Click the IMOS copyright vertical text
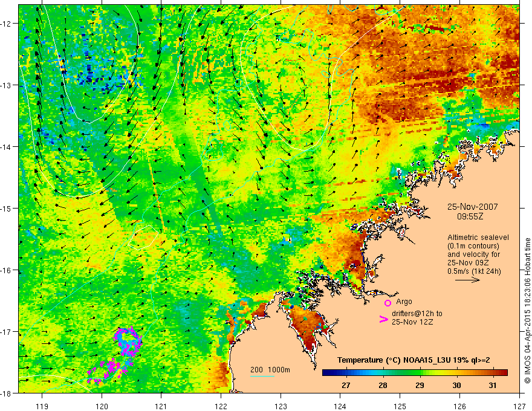 pos(527,311)
